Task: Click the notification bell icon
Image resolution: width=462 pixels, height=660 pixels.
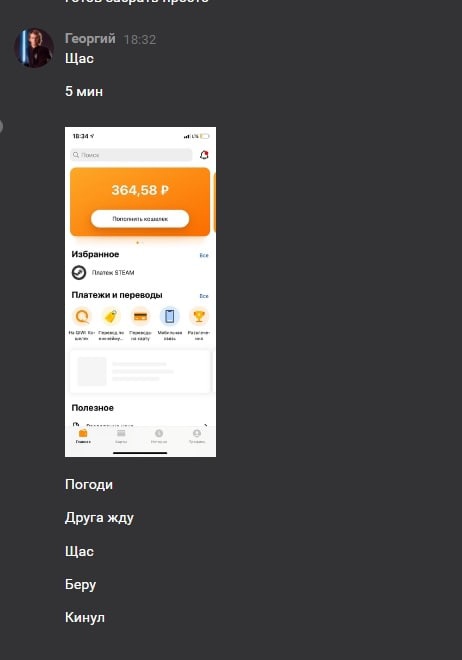Action: (x=204, y=155)
